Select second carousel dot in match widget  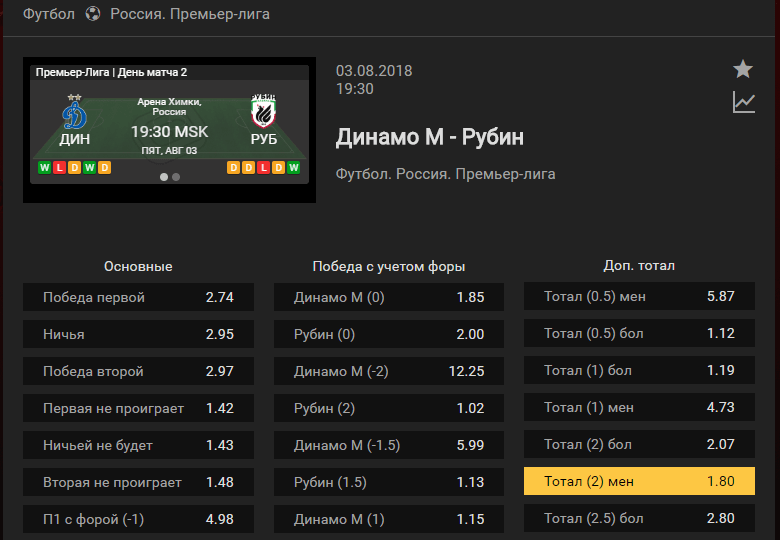click(176, 177)
